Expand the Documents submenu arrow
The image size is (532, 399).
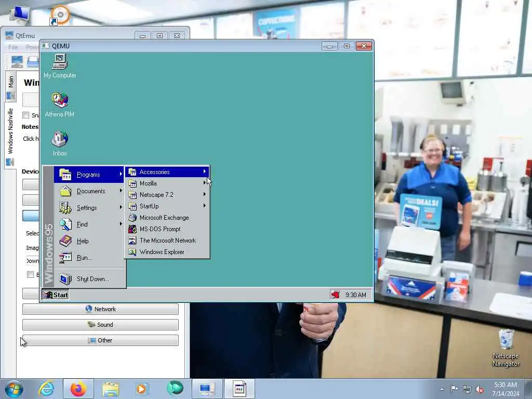coord(121,191)
